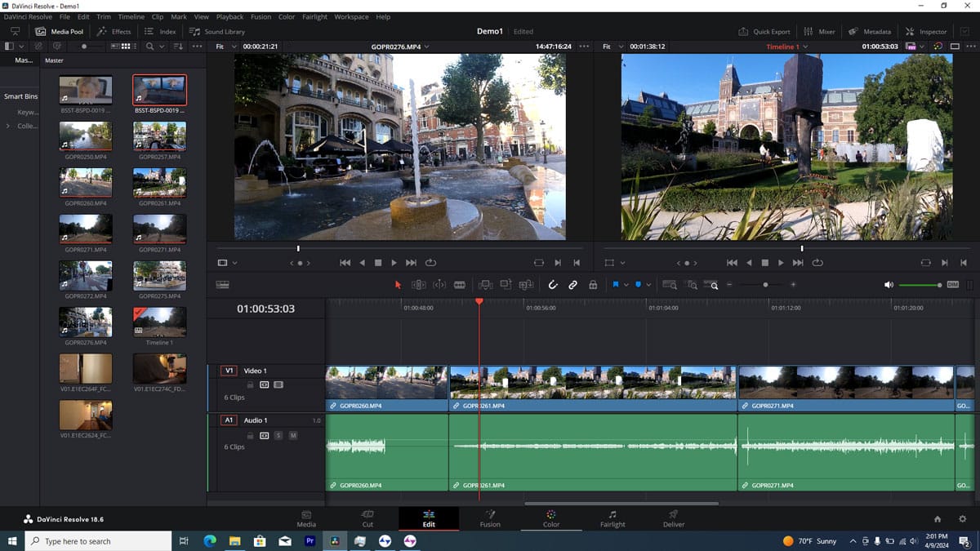Viewport: 980px width, 551px height.
Task: Click the blue Flag icon
Action: (616, 285)
